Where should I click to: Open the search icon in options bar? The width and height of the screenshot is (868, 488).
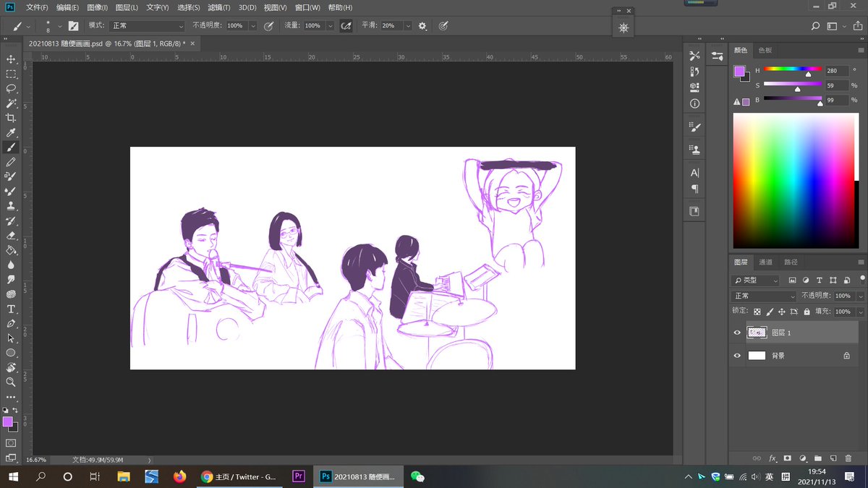(816, 26)
